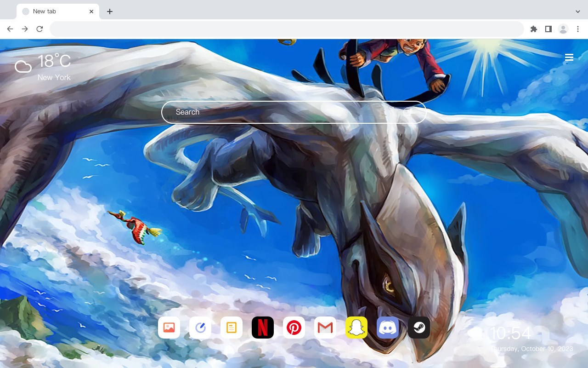Focus the browser address bar

(287, 29)
